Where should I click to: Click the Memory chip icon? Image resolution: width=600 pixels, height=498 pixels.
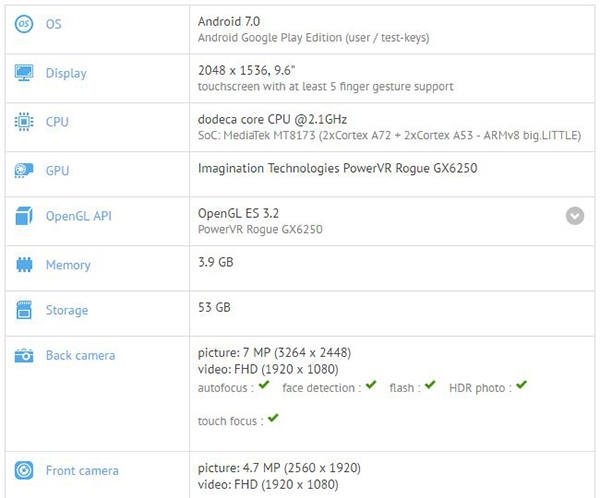(24, 265)
